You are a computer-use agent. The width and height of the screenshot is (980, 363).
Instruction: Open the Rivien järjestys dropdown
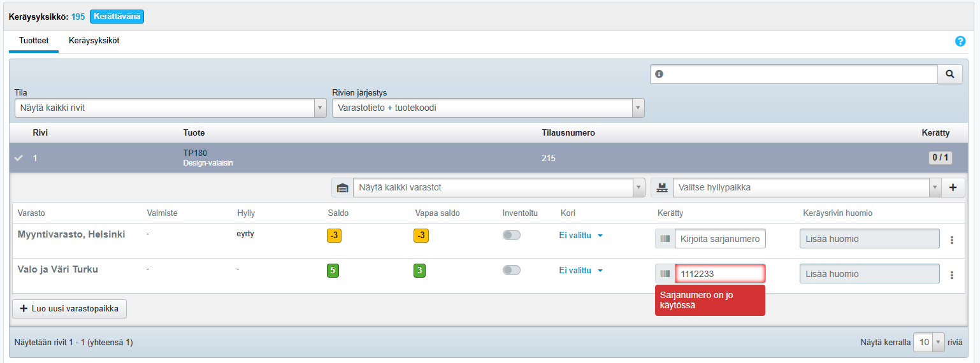487,108
